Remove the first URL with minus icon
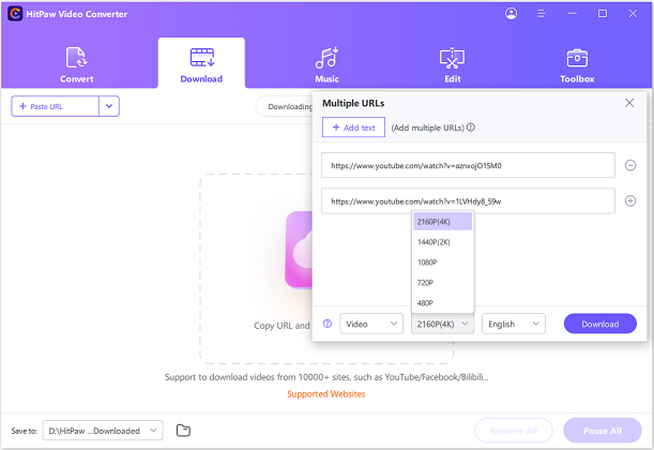Screen dimensions: 654x450 tap(630, 166)
